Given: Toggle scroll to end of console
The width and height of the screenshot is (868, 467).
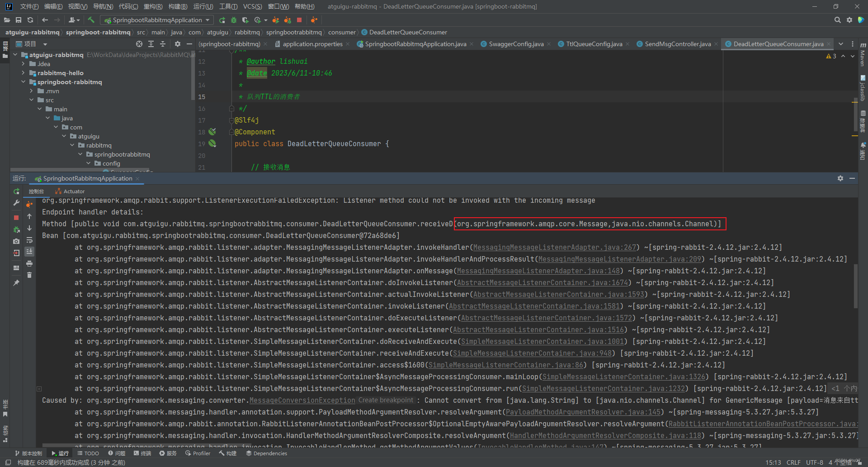Looking at the screenshot, I should [29, 252].
